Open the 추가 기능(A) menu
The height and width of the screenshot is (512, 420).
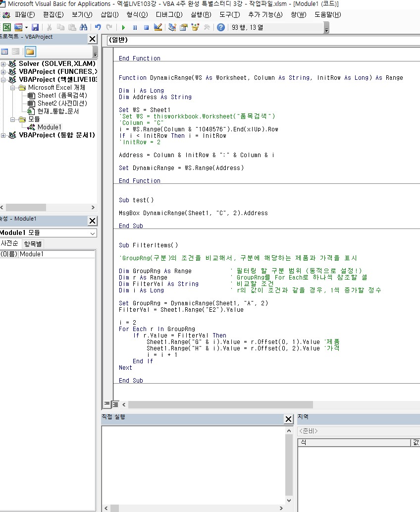pos(265,15)
